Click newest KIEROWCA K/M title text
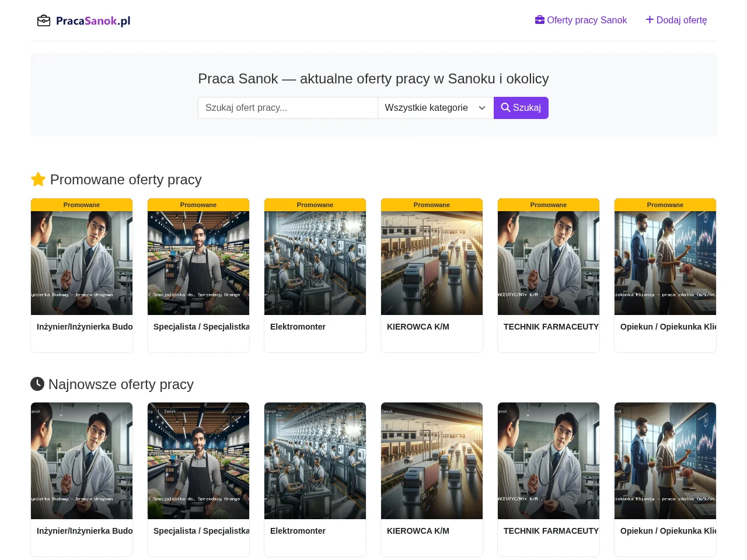The height and width of the screenshot is (560, 747). click(418, 531)
